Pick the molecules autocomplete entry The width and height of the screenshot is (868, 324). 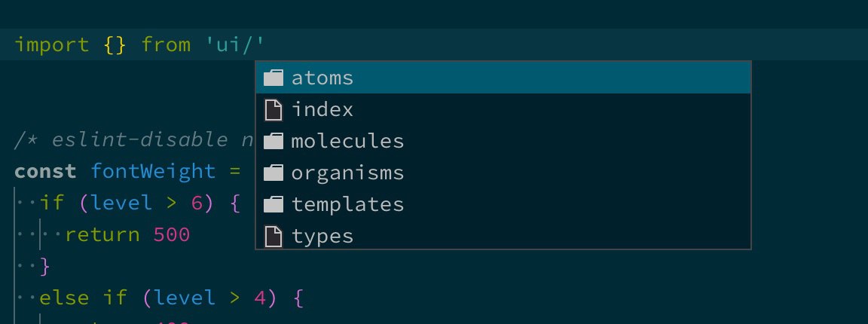503,141
